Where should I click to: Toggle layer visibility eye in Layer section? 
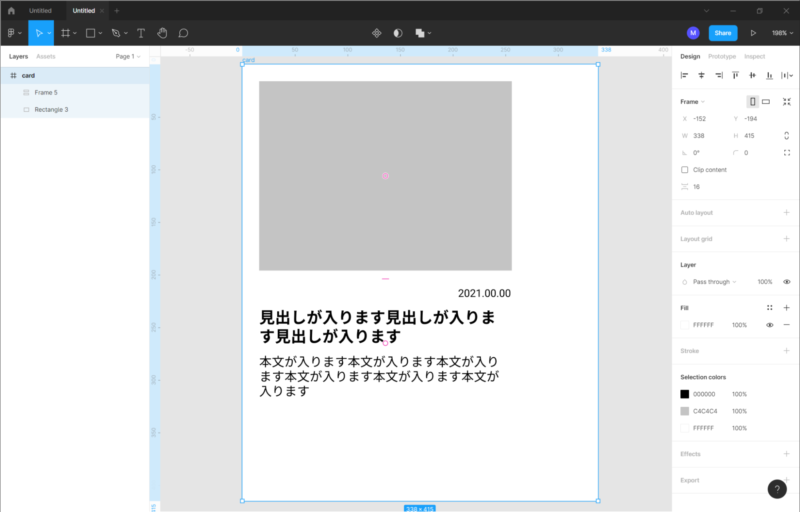(787, 282)
